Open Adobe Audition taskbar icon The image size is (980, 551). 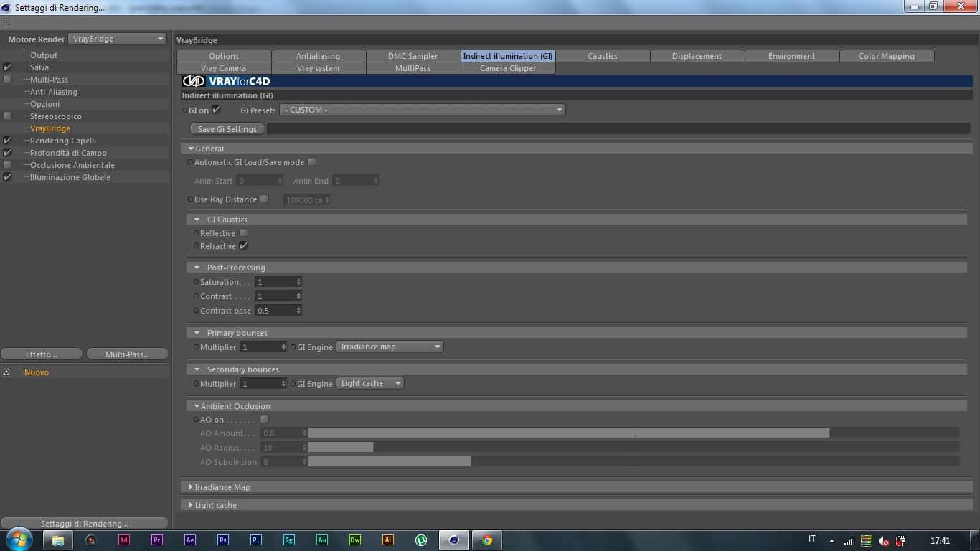322,540
